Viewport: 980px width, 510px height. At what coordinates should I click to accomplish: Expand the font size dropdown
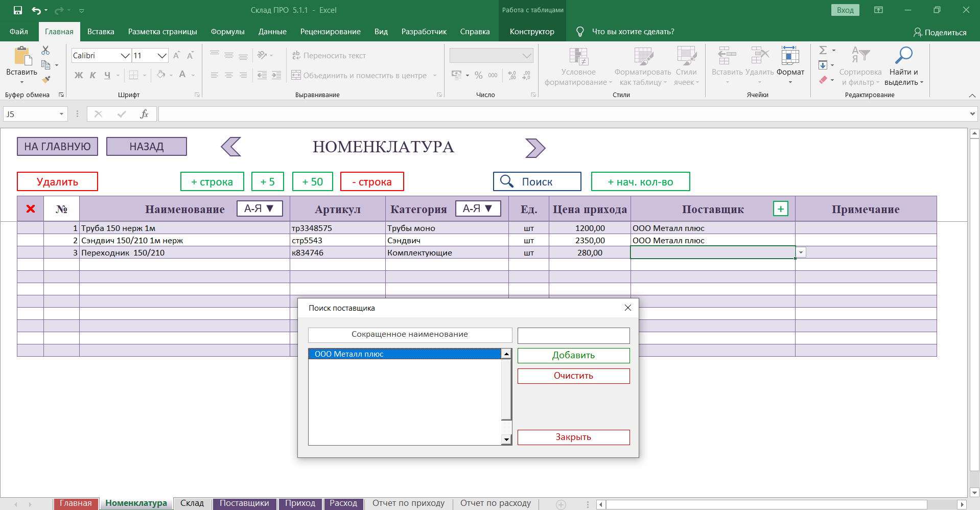tap(162, 56)
